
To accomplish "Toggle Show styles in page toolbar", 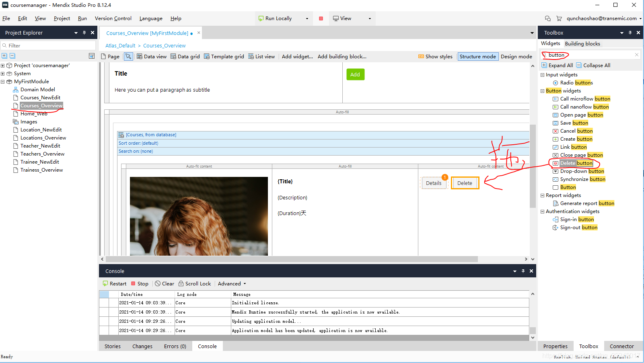I will click(435, 57).
